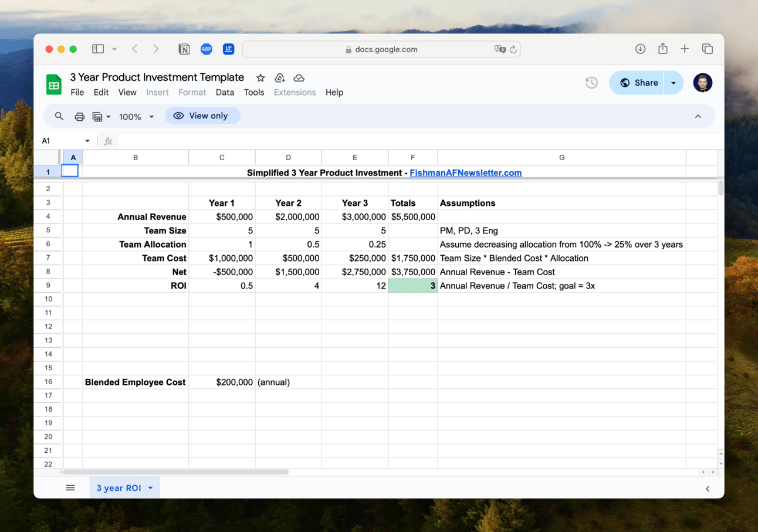Open the all sheets list icon
This screenshot has height=532, width=758.
point(70,488)
